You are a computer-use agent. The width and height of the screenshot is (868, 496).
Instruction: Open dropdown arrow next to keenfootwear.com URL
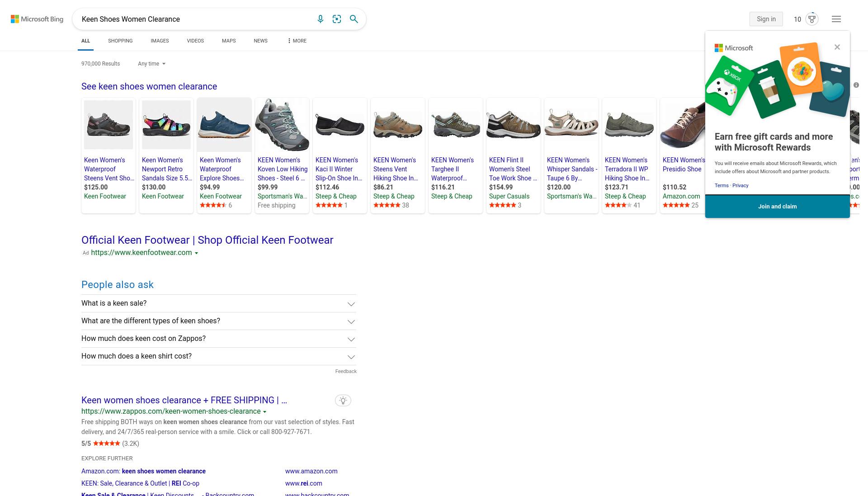pyautogui.click(x=196, y=253)
